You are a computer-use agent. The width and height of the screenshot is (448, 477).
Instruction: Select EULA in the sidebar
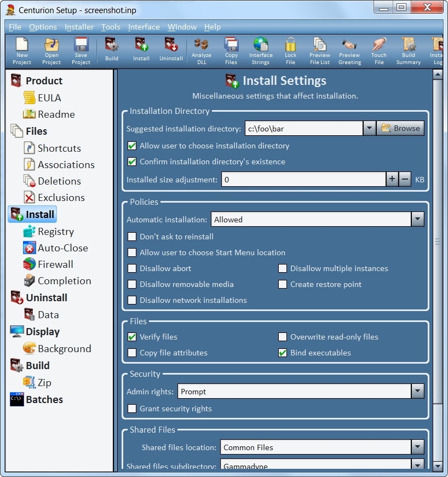click(42, 97)
